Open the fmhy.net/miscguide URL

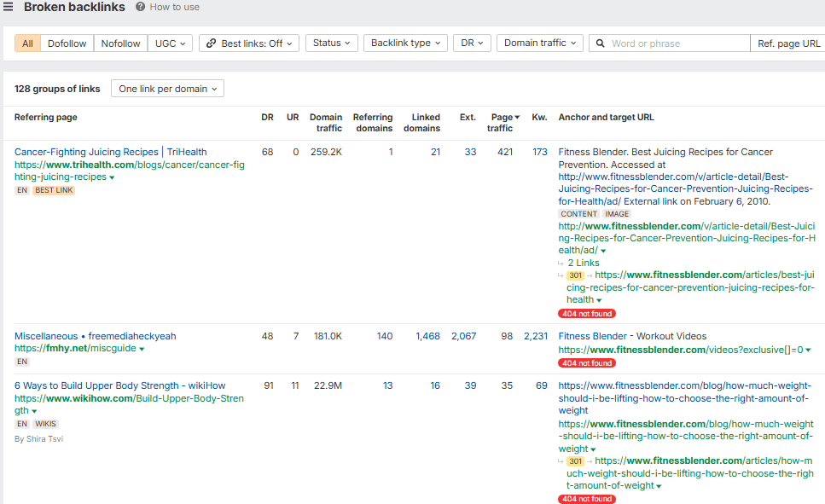75,348
